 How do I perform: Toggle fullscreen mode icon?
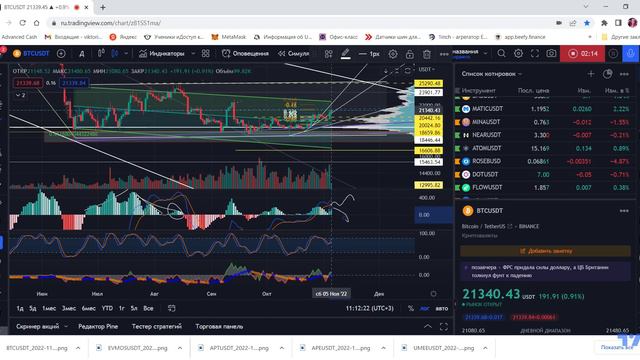point(535,53)
